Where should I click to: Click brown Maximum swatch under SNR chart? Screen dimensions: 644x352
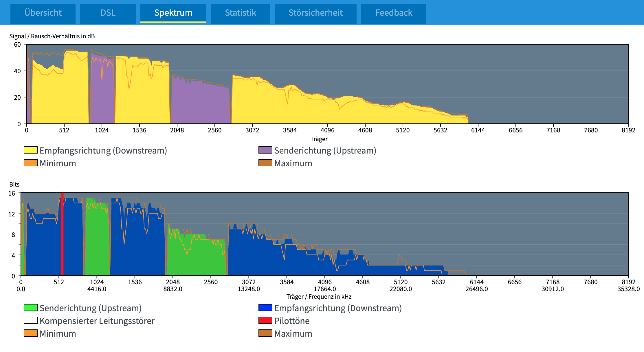pos(265,163)
